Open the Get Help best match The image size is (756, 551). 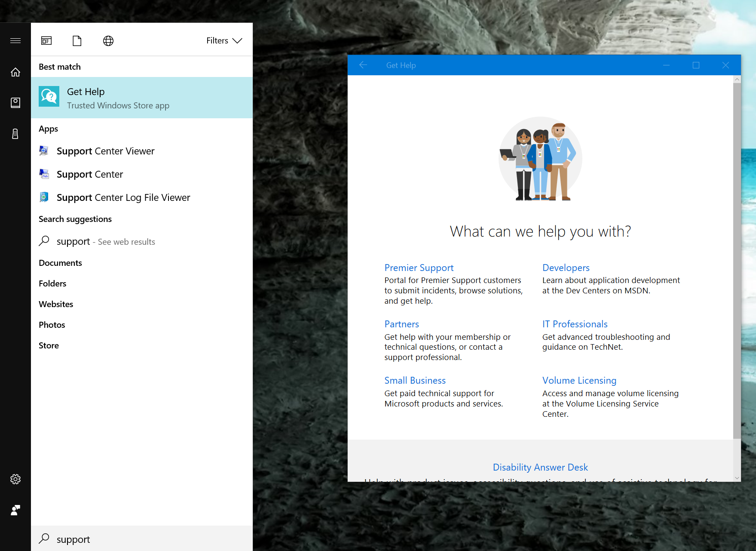pos(142,98)
